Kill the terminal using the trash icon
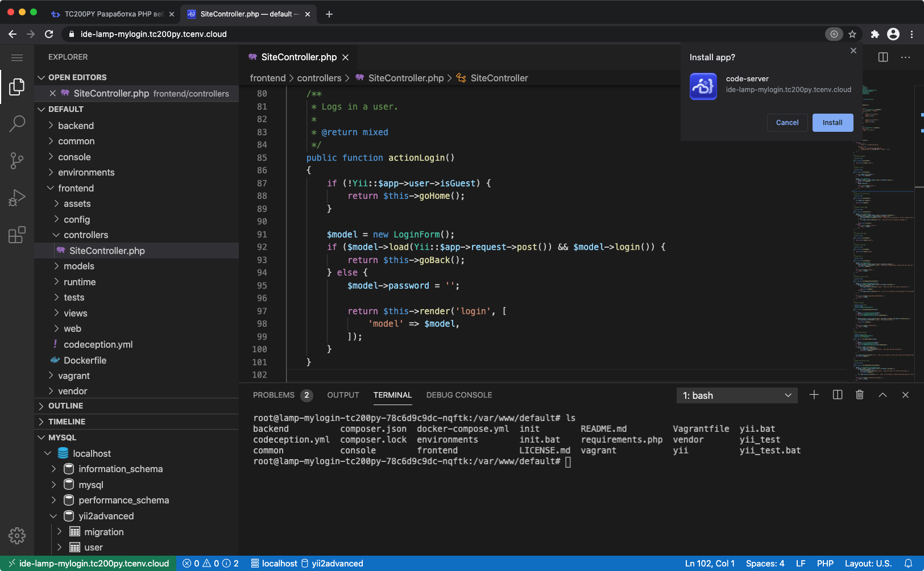924x571 pixels. point(859,394)
